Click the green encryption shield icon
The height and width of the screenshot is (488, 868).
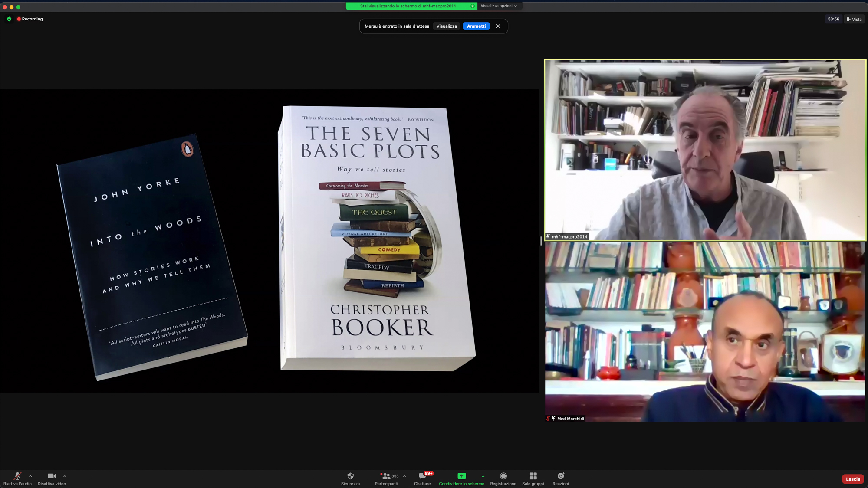tap(9, 19)
